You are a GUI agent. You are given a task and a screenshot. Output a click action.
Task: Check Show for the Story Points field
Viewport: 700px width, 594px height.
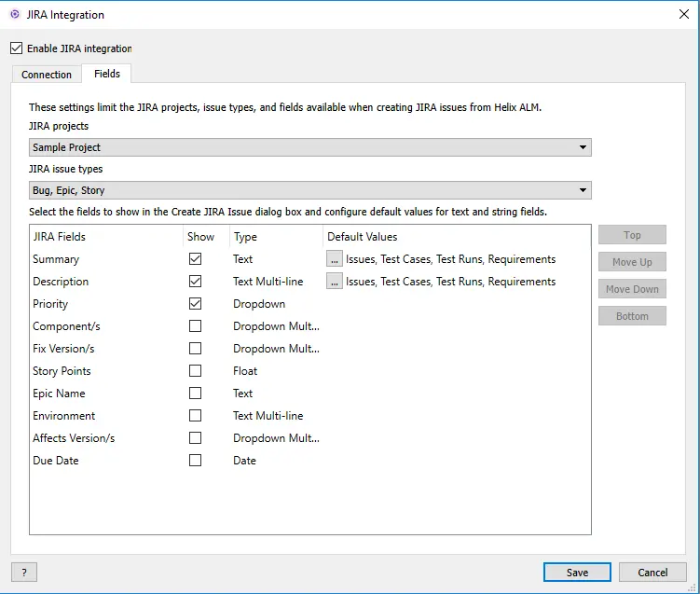point(195,371)
